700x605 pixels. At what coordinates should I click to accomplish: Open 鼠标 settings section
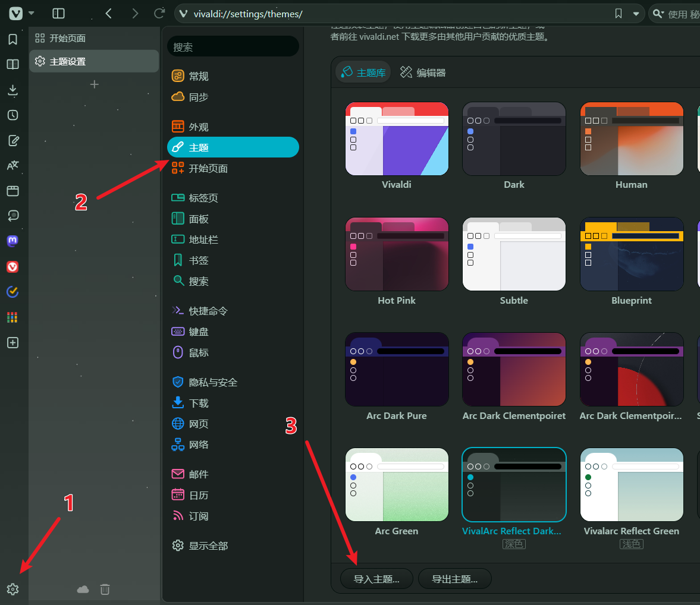(x=233, y=352)
